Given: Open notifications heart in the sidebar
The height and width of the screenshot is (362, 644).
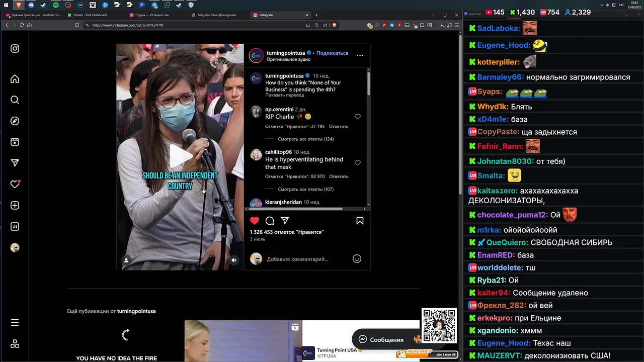Looking at the screenshot, I should 15,184.
